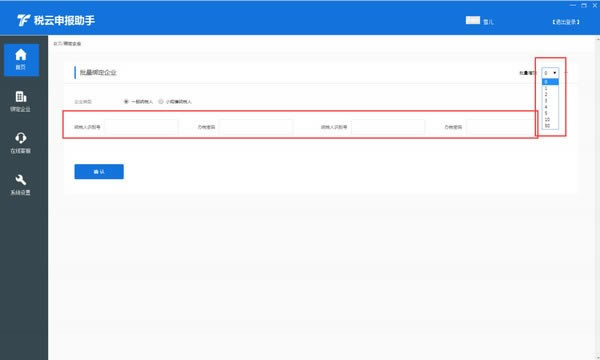600x360 pixels.
Task: Click the first 纳税人识别号 input field
Action: click(141, 127)
